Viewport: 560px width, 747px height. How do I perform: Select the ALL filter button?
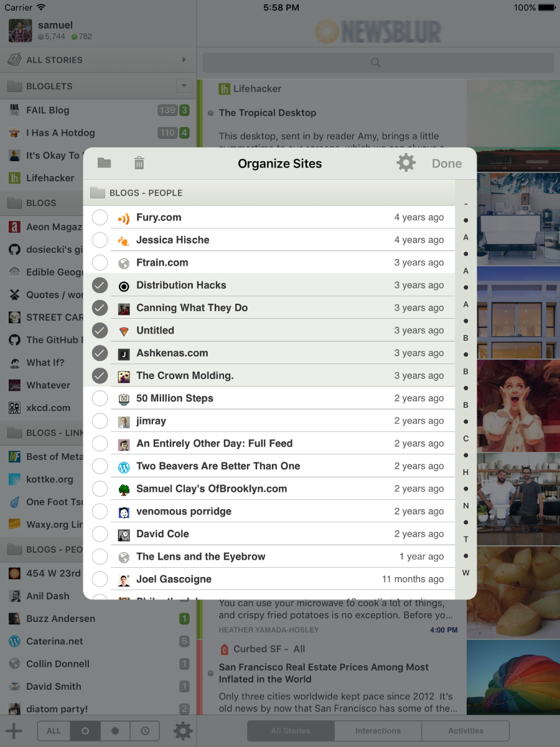54,731
